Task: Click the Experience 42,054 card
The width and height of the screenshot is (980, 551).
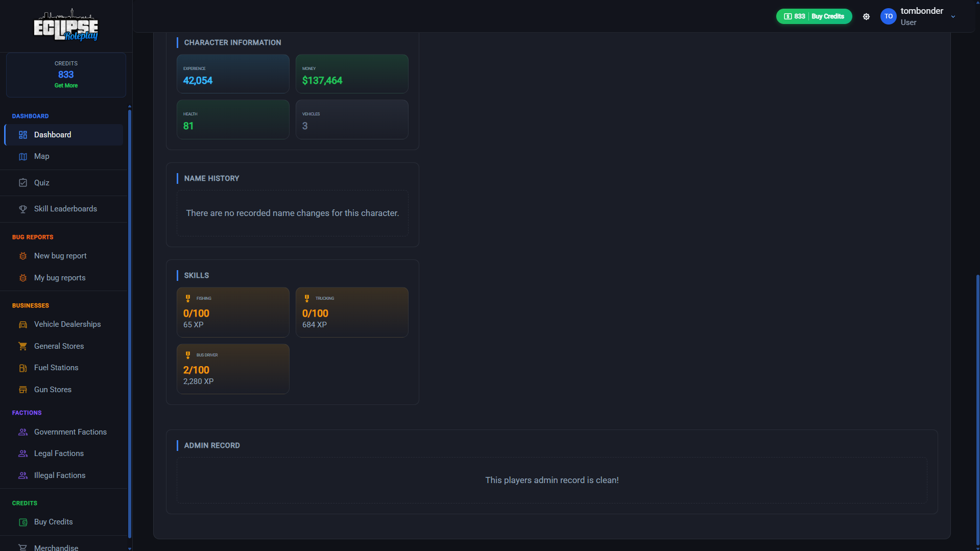Action: point(233,74)
